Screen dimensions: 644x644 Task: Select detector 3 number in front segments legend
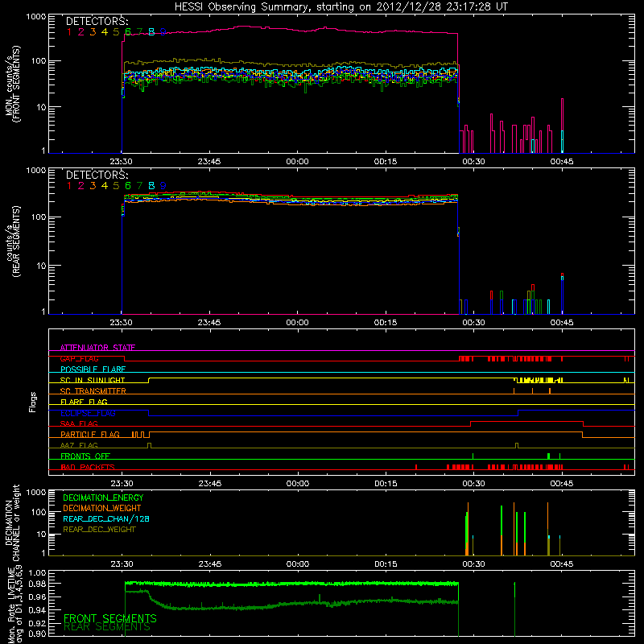tap(93, 32)
